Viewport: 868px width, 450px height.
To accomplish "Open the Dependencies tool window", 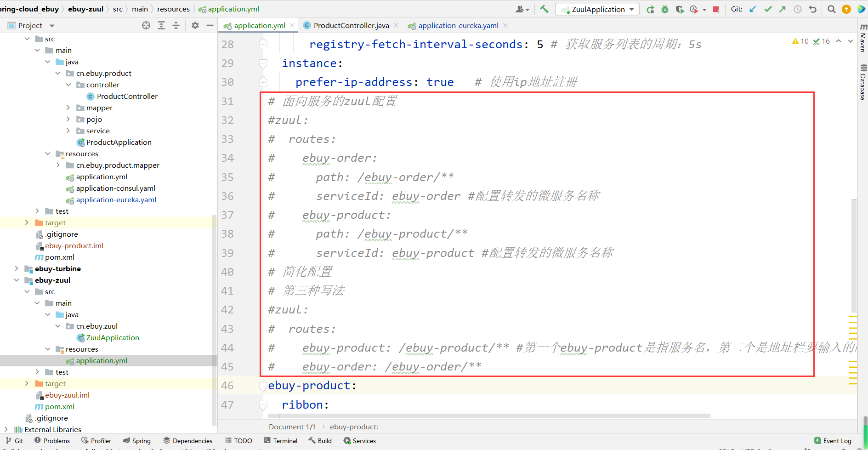I will [x=187, y=440].
